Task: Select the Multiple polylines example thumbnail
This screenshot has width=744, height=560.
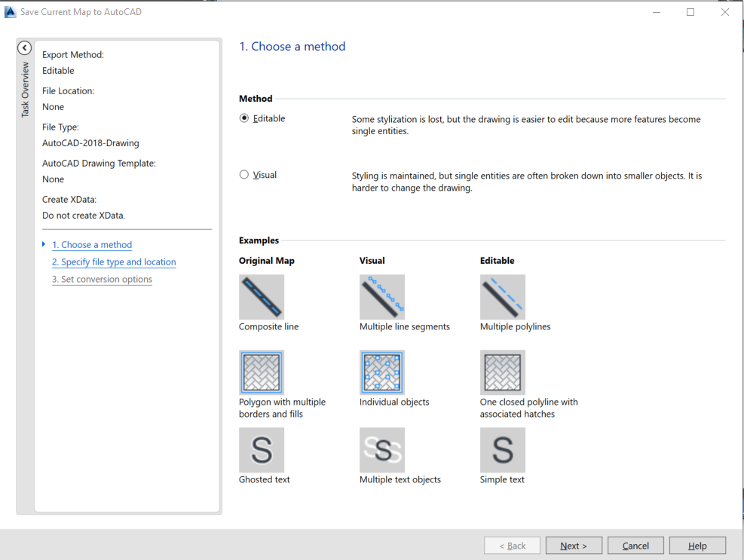Action: pyautogui.click(x=503, y=296)
